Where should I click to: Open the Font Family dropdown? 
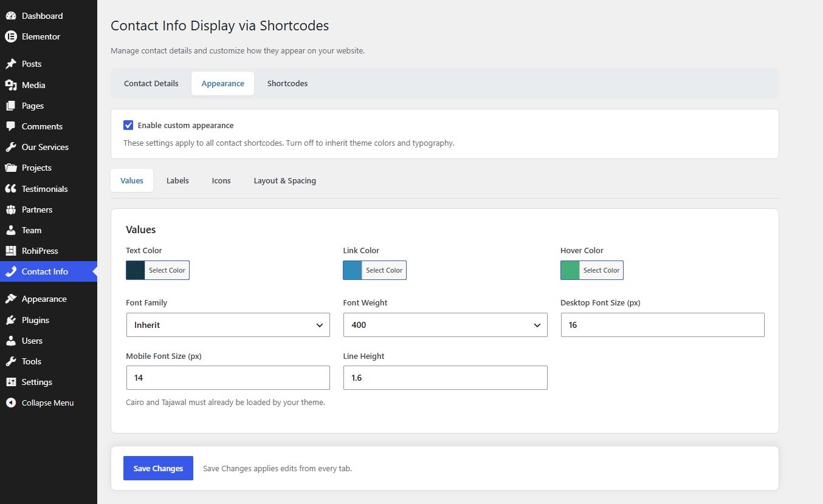(228, 325)
